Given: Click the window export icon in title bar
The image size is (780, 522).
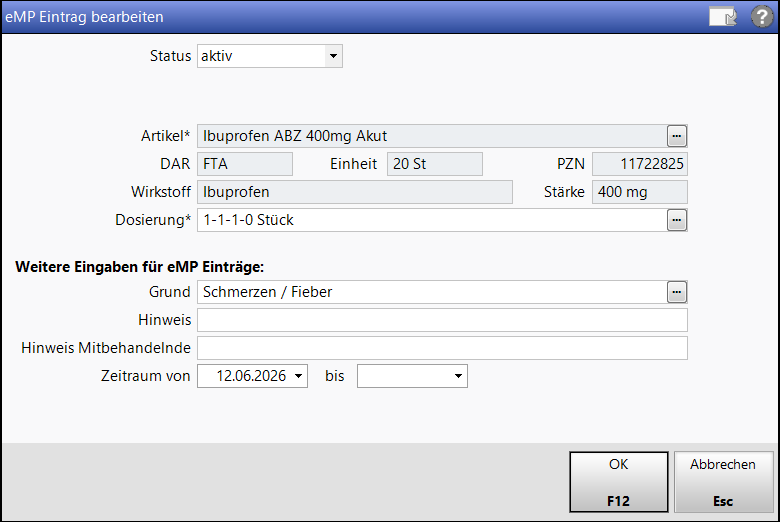Looking at the screenshot, I should pyautogui.click(x=723, y=17).
